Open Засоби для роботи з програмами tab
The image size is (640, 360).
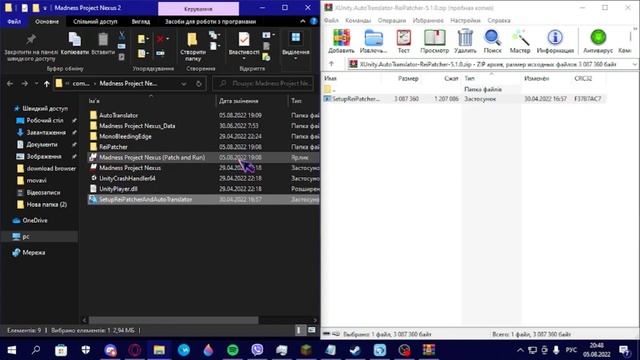[211, 21]
